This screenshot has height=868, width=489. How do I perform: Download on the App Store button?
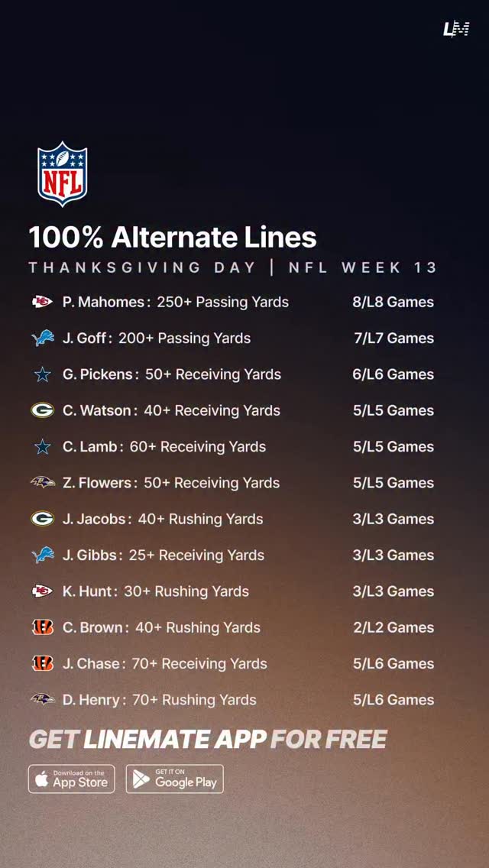(72, 779)
